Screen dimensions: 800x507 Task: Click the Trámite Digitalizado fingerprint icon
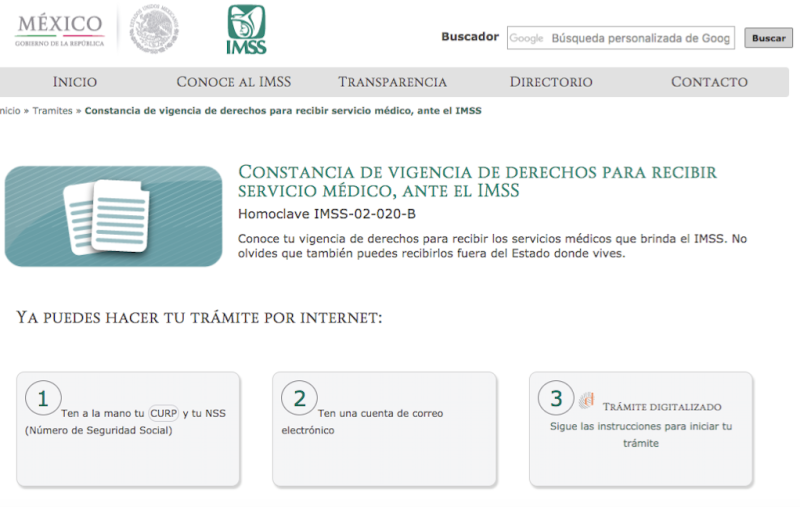tap(587, 400)
